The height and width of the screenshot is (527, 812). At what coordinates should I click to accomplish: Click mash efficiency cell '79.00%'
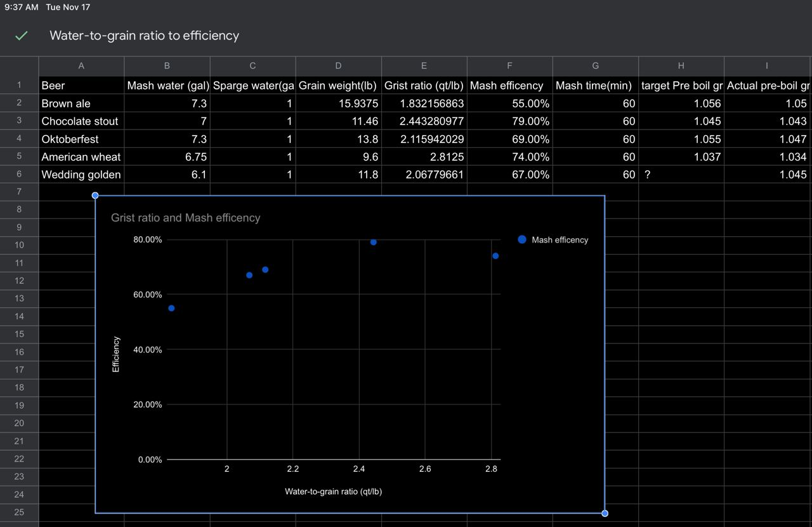[509, 121]
